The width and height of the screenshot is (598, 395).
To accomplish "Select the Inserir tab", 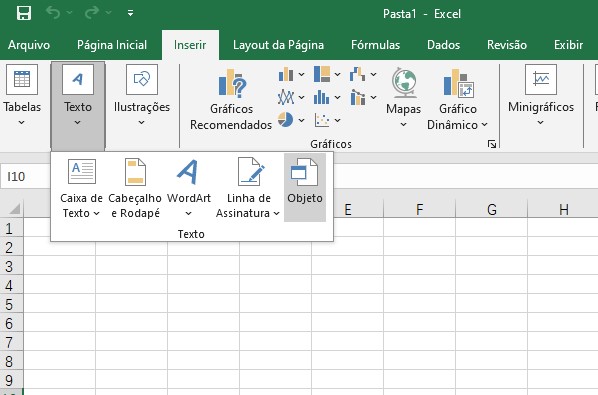I will pyautogui.click(x=190, y=45).
